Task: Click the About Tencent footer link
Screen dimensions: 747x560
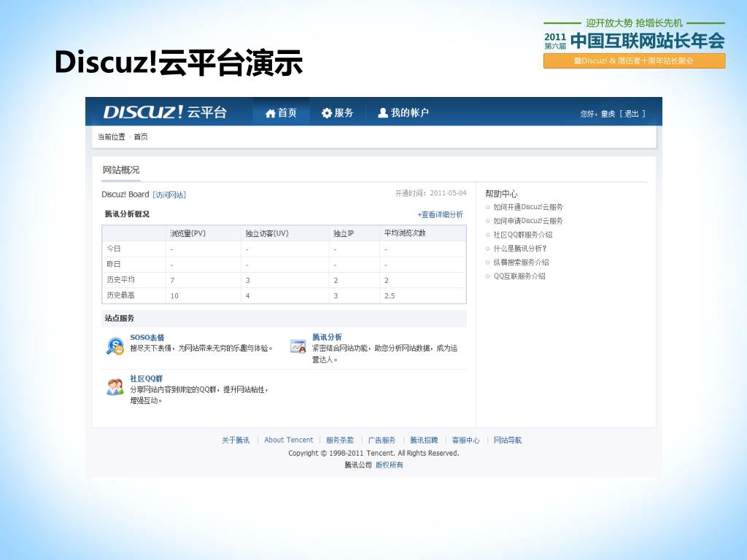Action: pyautogui.click(x=289, y=440)
